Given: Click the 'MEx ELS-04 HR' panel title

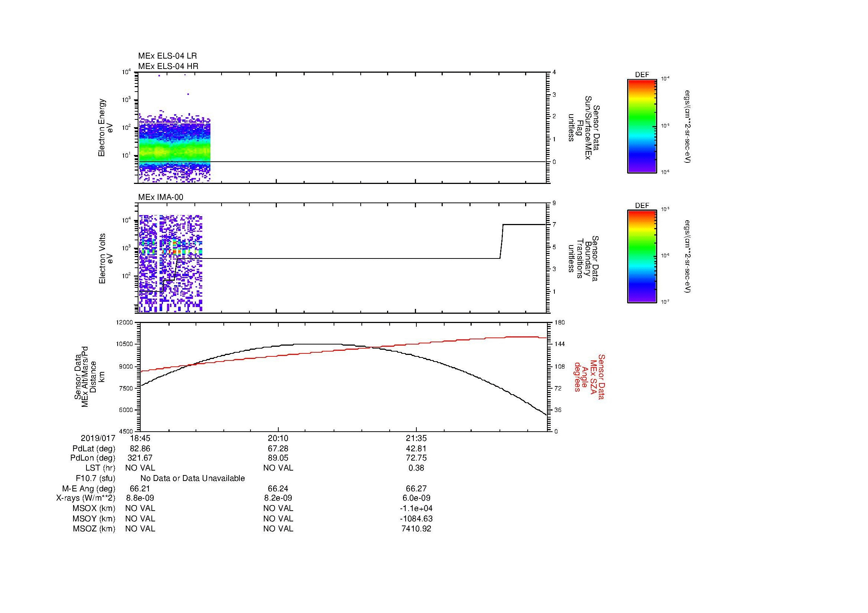Looking at the screenshot, I should (168, 66).
